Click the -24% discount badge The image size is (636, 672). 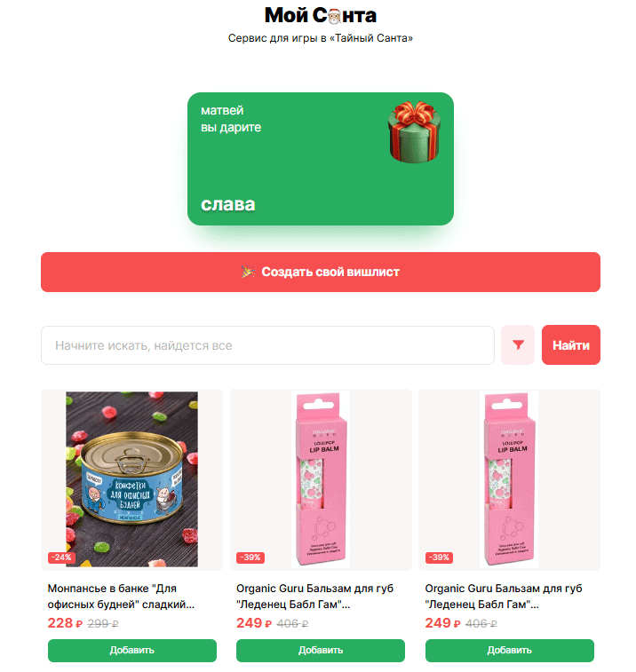62,557
